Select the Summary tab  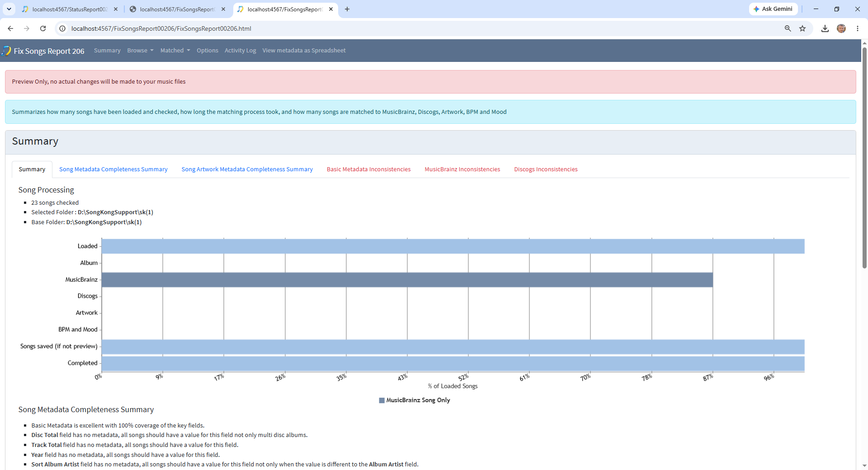pyautogui.click(x=32, y=169)
